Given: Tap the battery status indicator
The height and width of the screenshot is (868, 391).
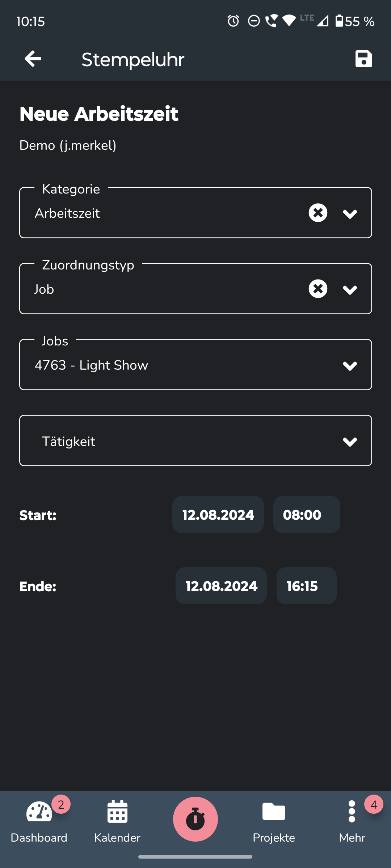Looking at the screenshot, I should [339, 21].
